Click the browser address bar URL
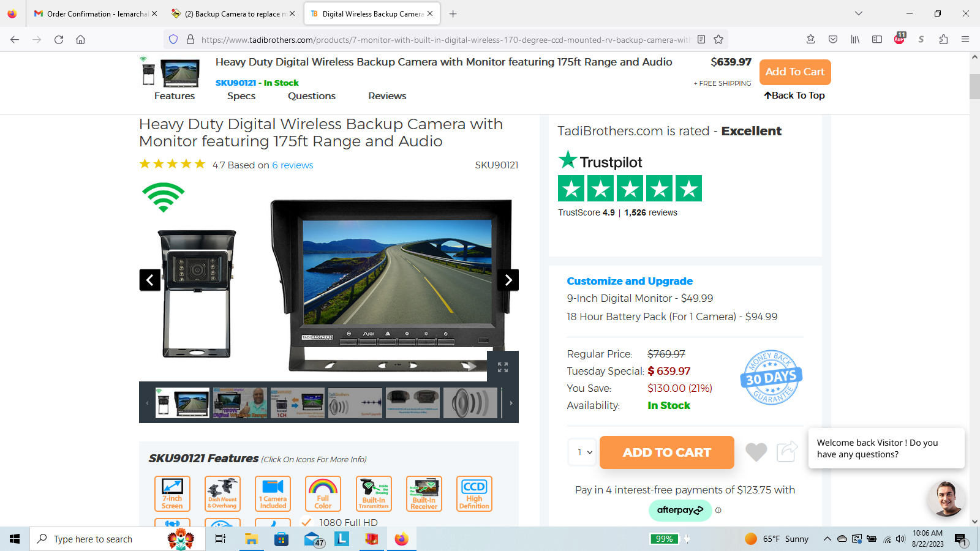The width and height of the screenshot is (980, 551). coord(445,40)
